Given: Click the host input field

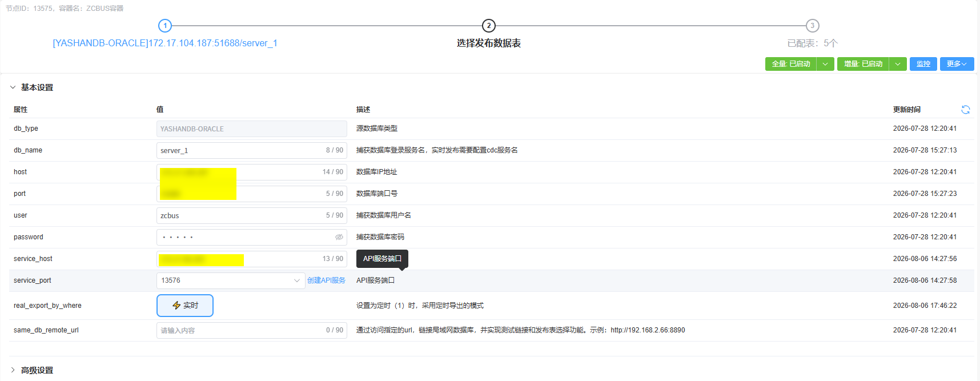Looking at the screenshot, I should pos(252,172).
